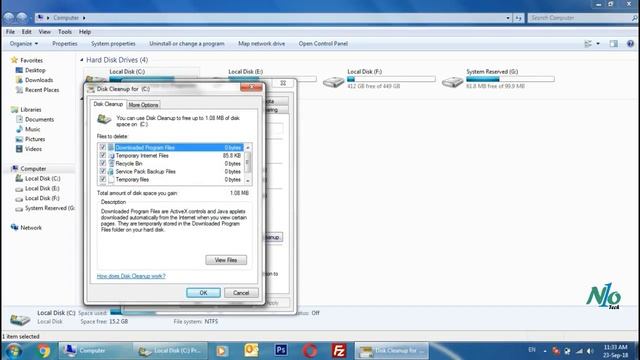Click the Libraries icon in sidebar
Image resolution: width=640 pixels, height=360 pixels.
tap(14, 109)
